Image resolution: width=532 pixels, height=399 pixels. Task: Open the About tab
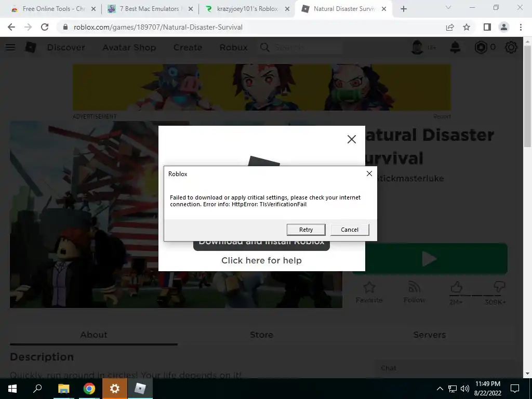(94, 335)
